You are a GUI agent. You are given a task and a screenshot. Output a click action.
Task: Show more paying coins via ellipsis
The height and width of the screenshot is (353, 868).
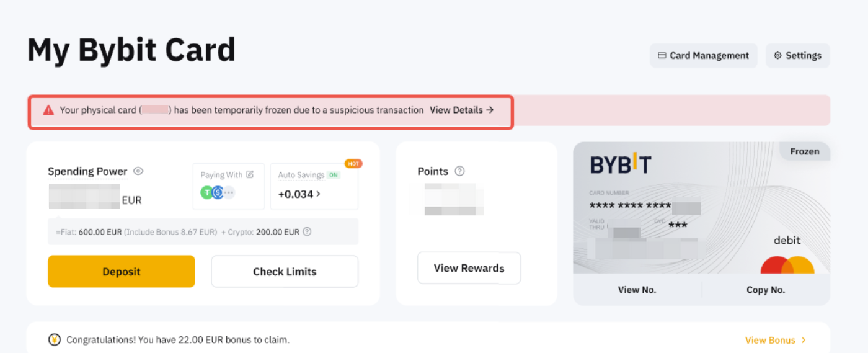[229, 192]
